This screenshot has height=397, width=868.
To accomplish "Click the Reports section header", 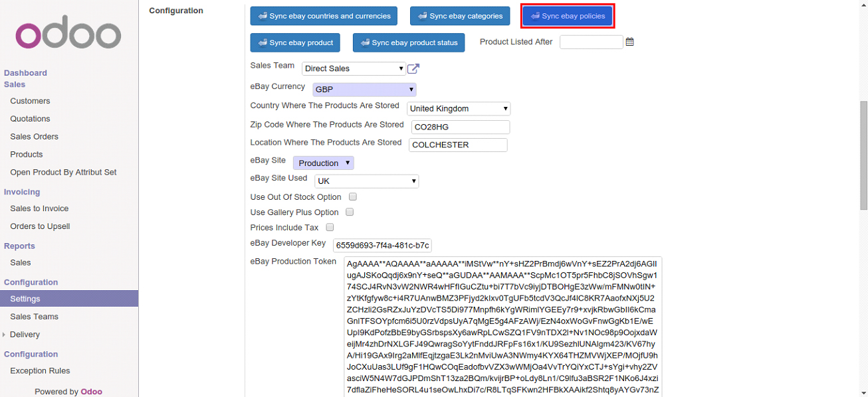I will 19,246.
